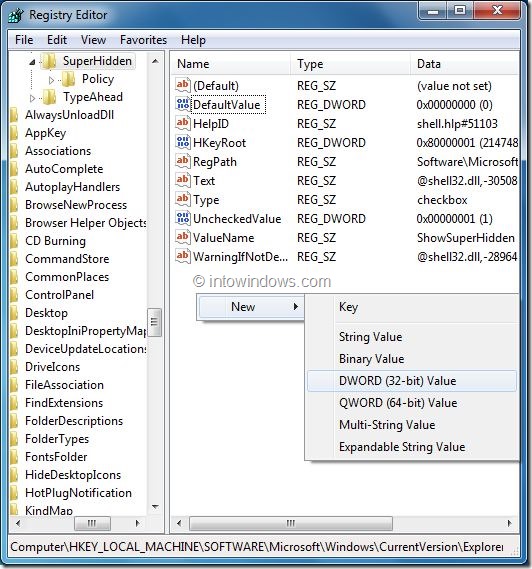Click the HelpID string value icon
The image size is (532, 569).
coord(183,123)
